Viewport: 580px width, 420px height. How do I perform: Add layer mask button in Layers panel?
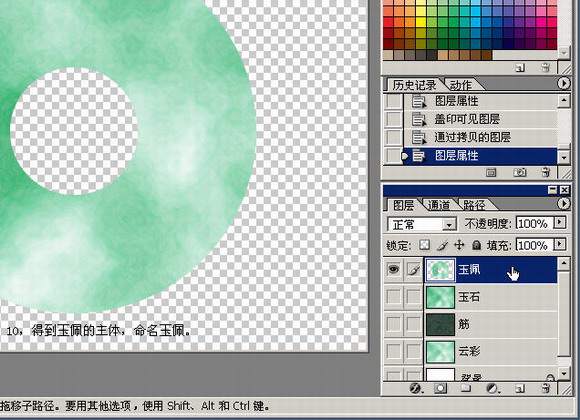[x=441, y=389]
